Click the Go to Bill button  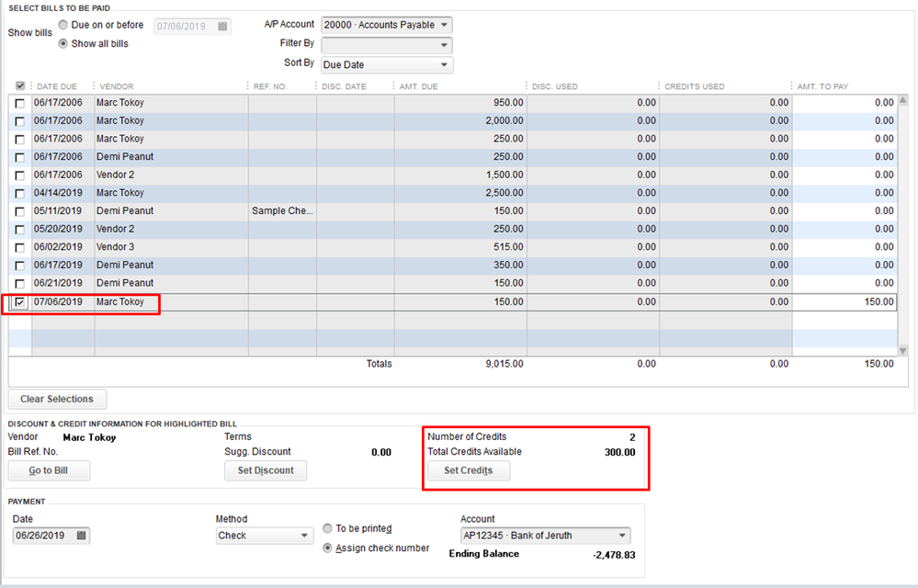49,470
